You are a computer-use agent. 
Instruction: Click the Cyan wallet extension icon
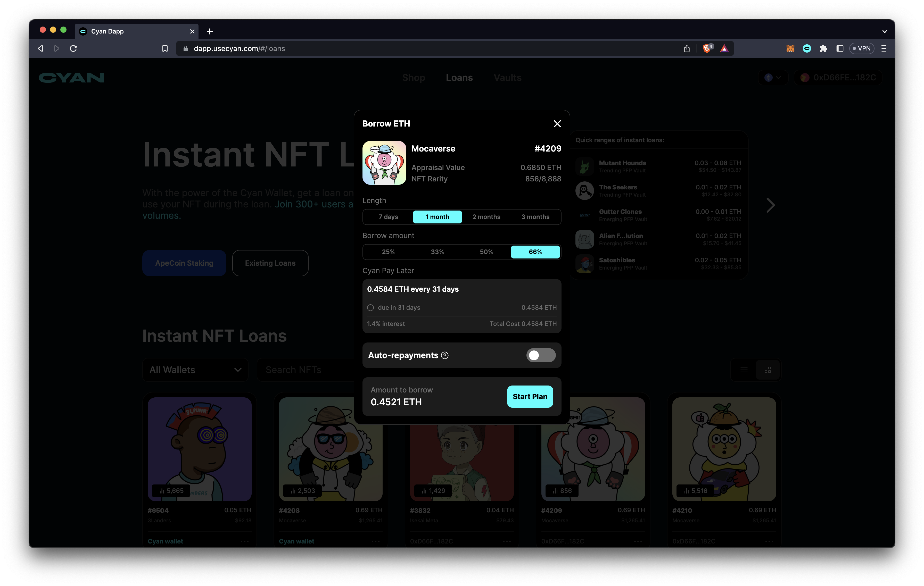(807, 48)
